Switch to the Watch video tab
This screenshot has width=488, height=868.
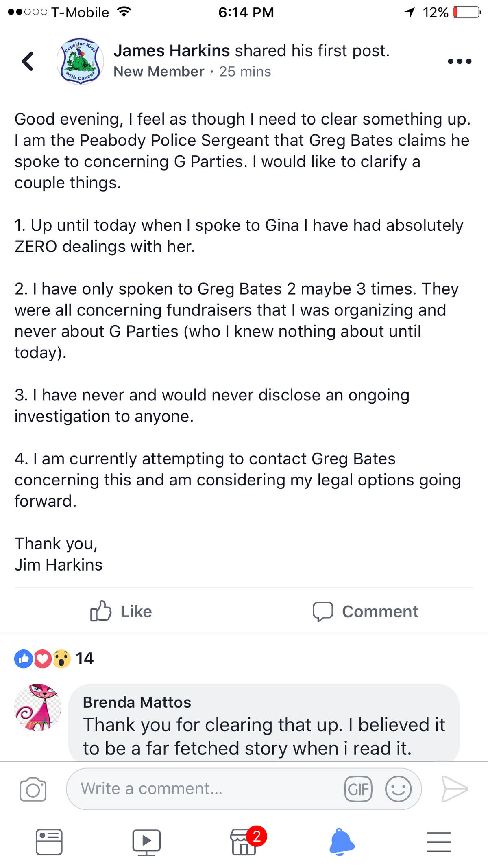pos(146,842)
